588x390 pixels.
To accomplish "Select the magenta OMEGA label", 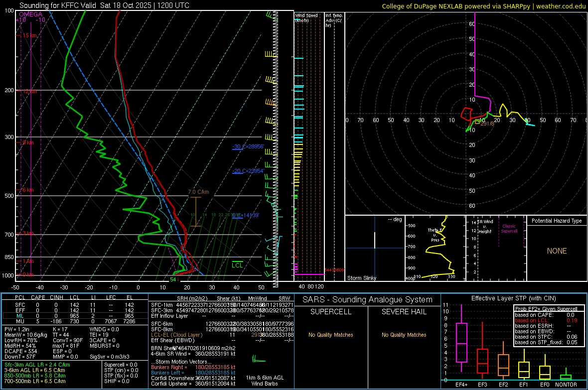I will [31, 14].
